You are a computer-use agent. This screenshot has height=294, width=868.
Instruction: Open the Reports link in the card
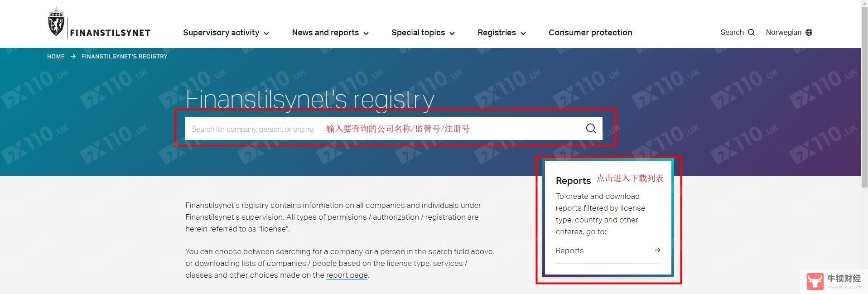608,251
